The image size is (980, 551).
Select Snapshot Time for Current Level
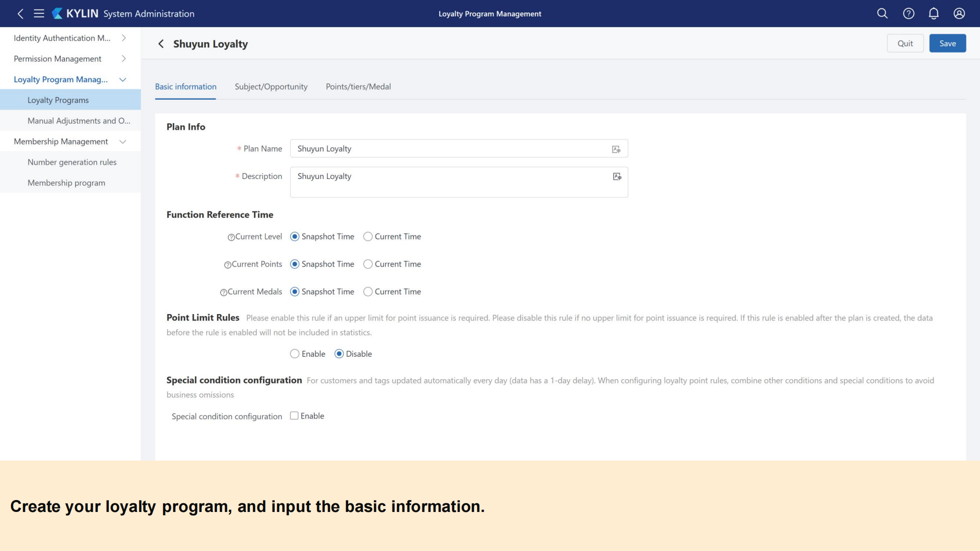click(295, 236)
